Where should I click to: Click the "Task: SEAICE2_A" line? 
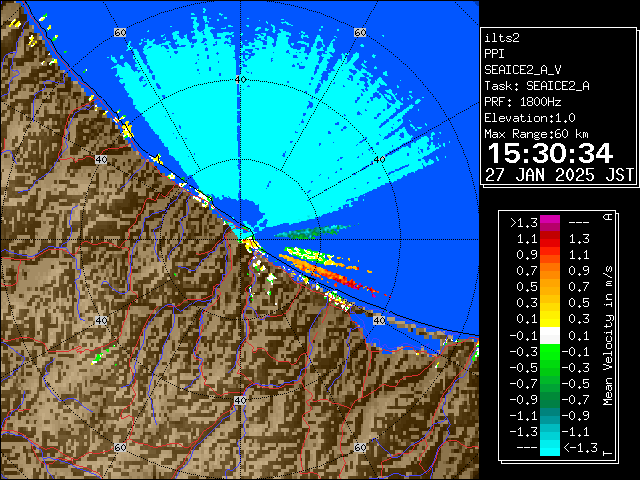pos(537,86)
